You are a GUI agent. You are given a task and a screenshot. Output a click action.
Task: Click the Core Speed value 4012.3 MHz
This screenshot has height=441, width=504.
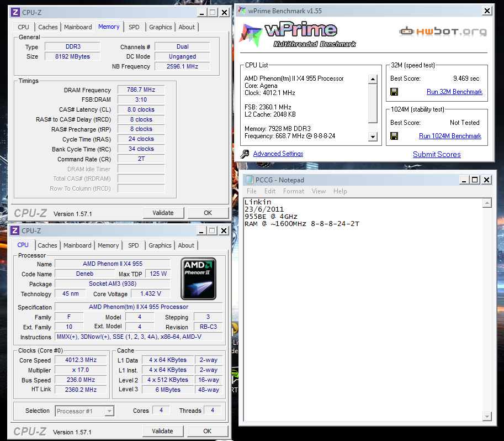click(x=81, y=360)
